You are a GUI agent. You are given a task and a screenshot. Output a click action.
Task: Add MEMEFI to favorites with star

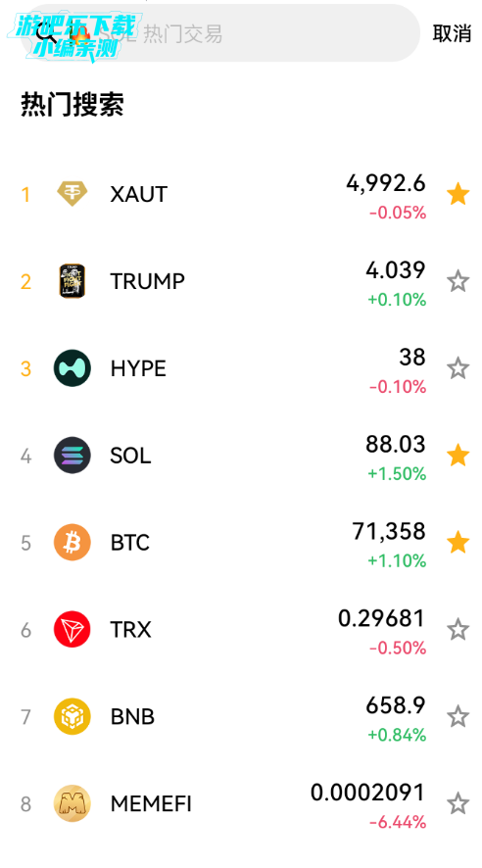tap(458, 803)
